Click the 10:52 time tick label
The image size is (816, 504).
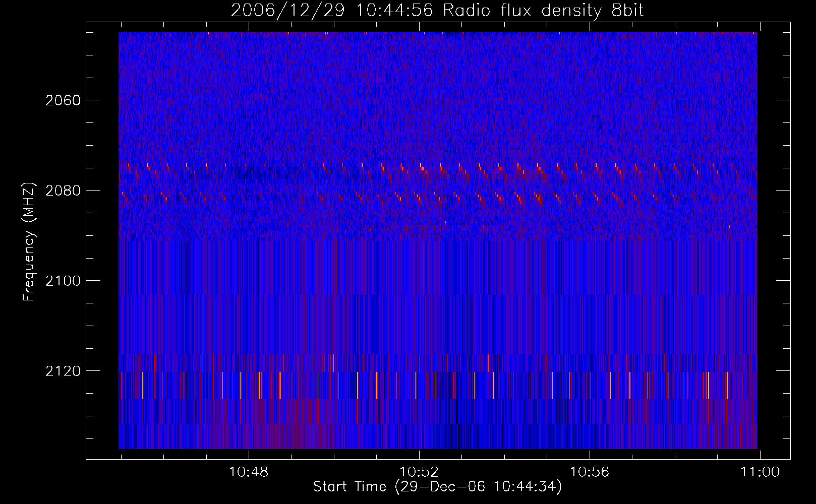click(x=419, y=472)
